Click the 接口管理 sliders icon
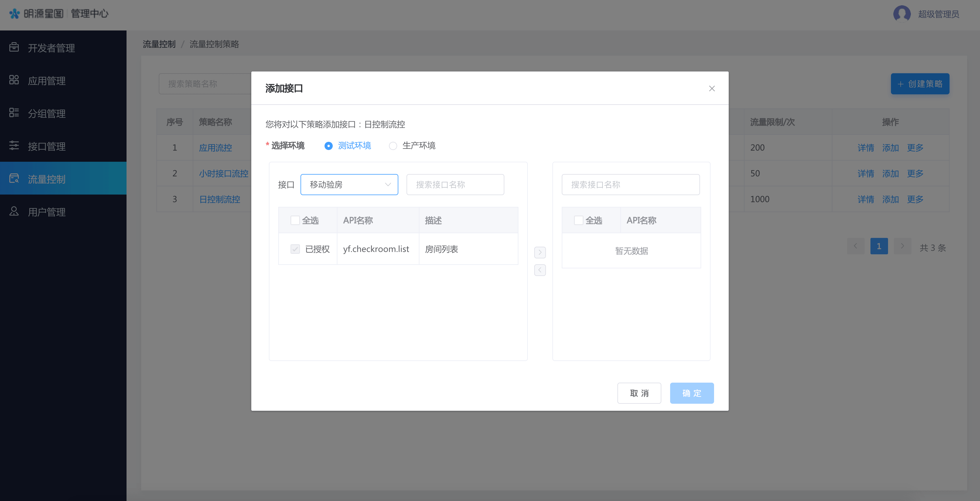Screen dimensions: 980x501 pyautogui.click(x=14, y=145)
